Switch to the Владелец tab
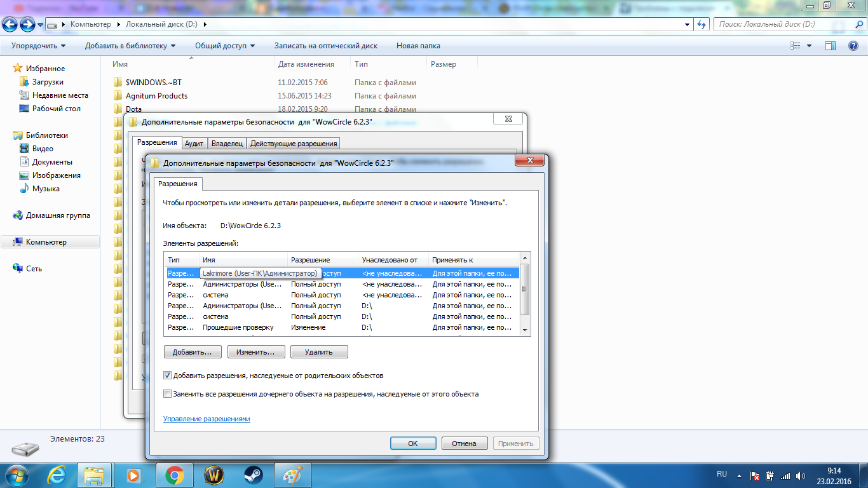 tap(227, 144)
